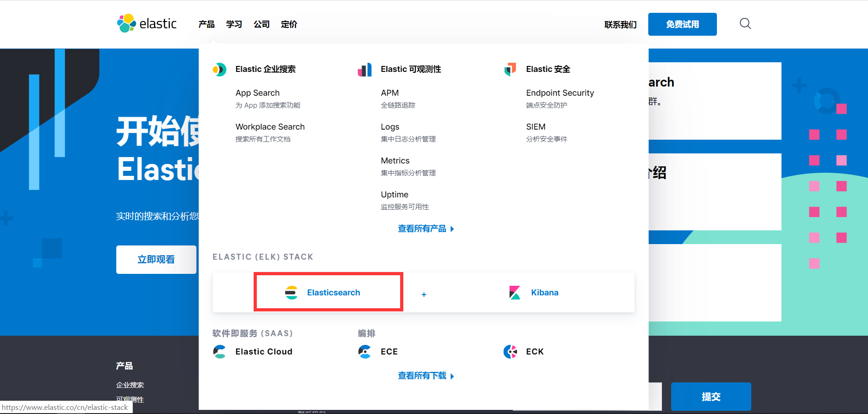
Task: Click the Kibana link
Action: coord(544,293)
